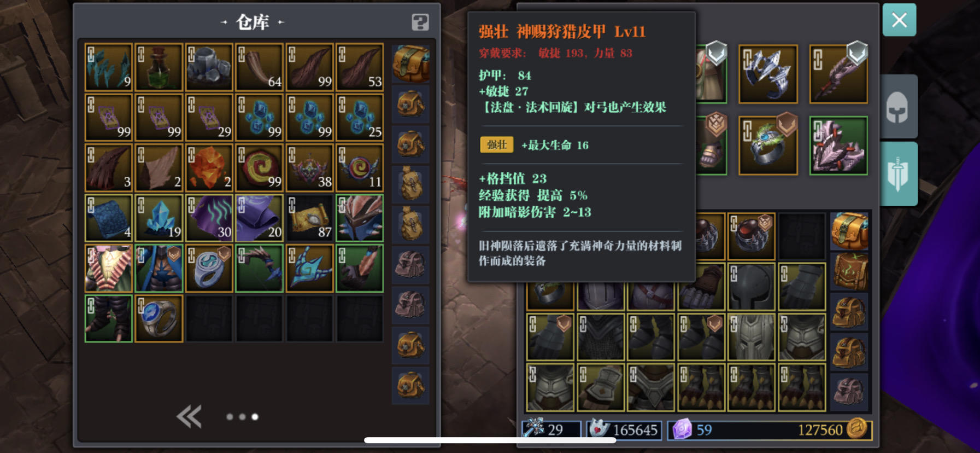980x453 pixels.
Task: Select the orange ore item stack of 2
Action: (x=209, y=168)
